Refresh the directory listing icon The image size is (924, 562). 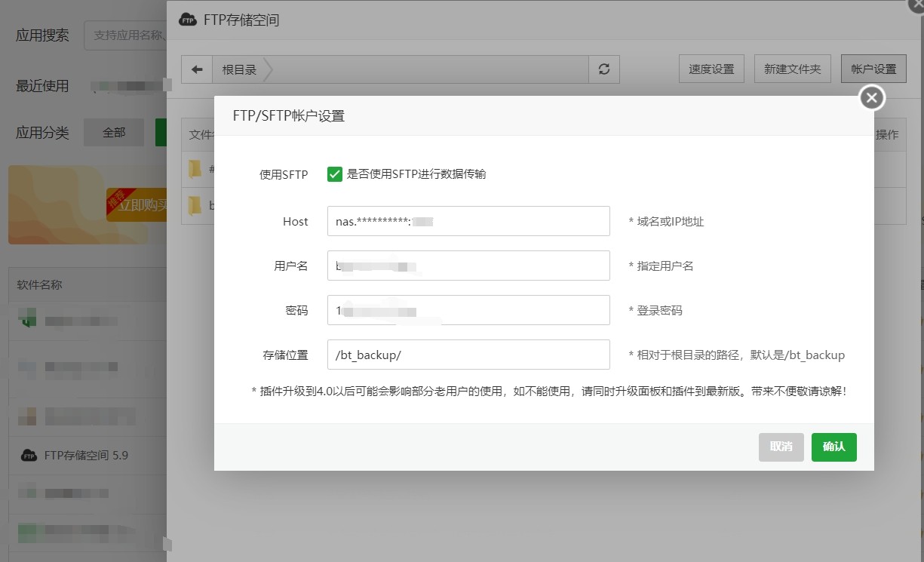(604, 69)
